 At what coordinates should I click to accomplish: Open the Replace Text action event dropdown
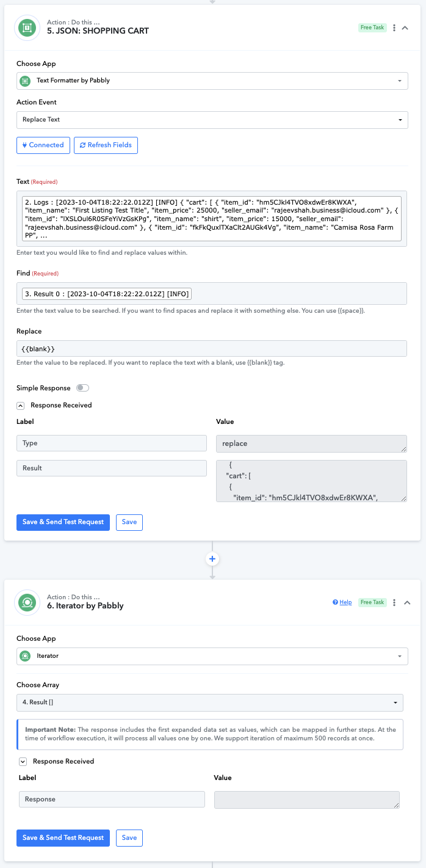(212, 120)
